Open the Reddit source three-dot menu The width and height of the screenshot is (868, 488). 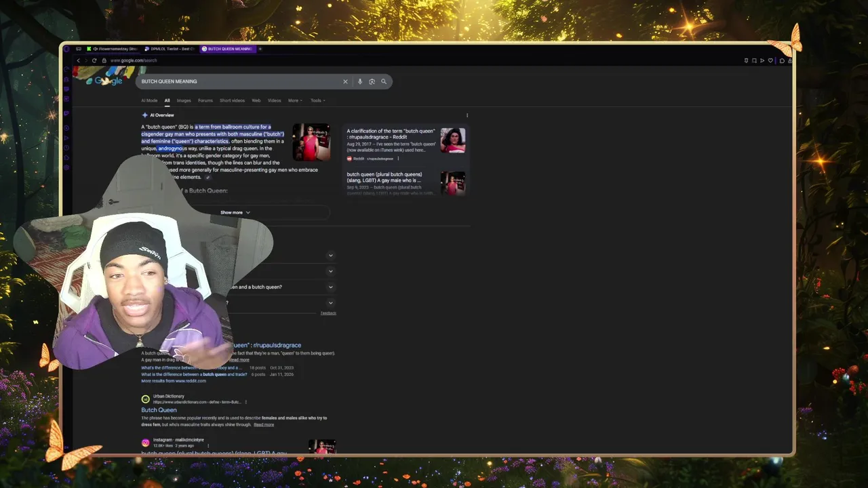pyautogui.click(x=398, y=159)
